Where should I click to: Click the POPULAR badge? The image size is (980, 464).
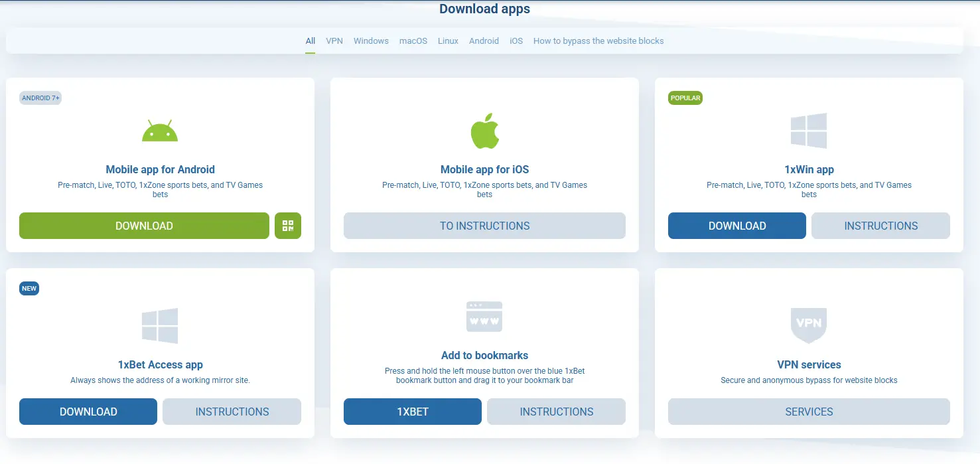(x=685, y=98)
